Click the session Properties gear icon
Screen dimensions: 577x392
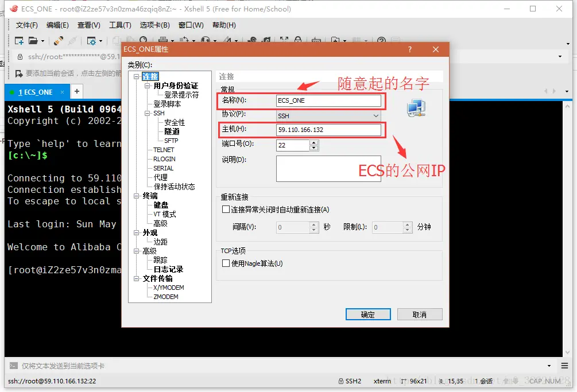click(x=91, y=41)
